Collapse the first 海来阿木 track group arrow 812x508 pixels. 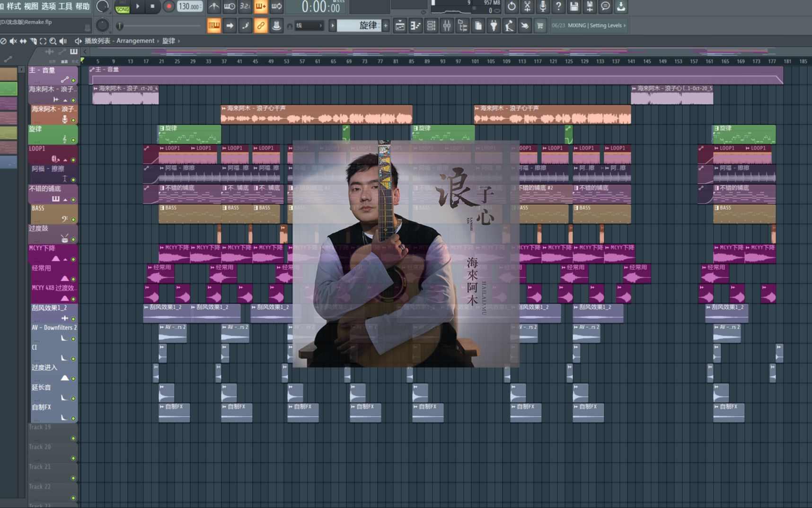click(66, 100)
